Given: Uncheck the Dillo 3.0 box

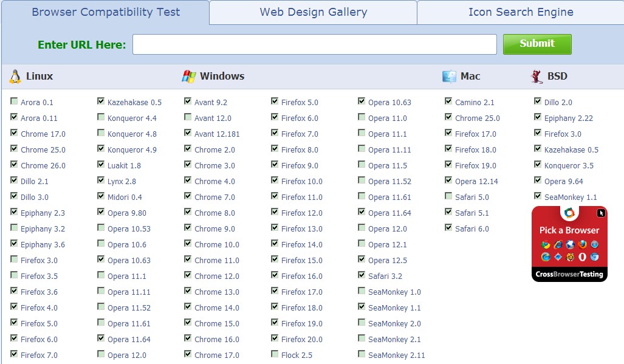Looking at the screenshot, I should (14, 196).
